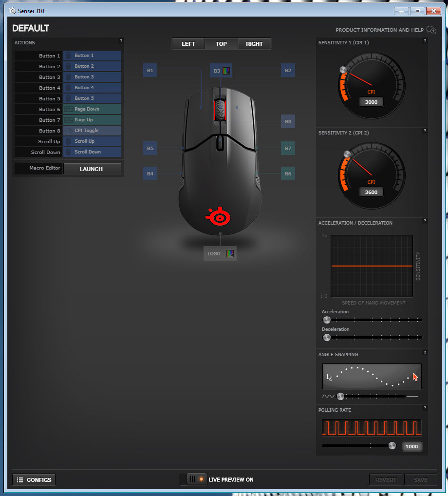Open the CPI Toggle action for Button 8

pyautogui.click(x=93, y=131)
